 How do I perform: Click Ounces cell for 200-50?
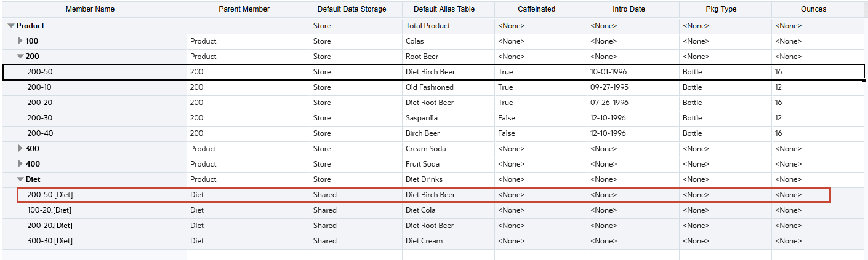point(779,72)
